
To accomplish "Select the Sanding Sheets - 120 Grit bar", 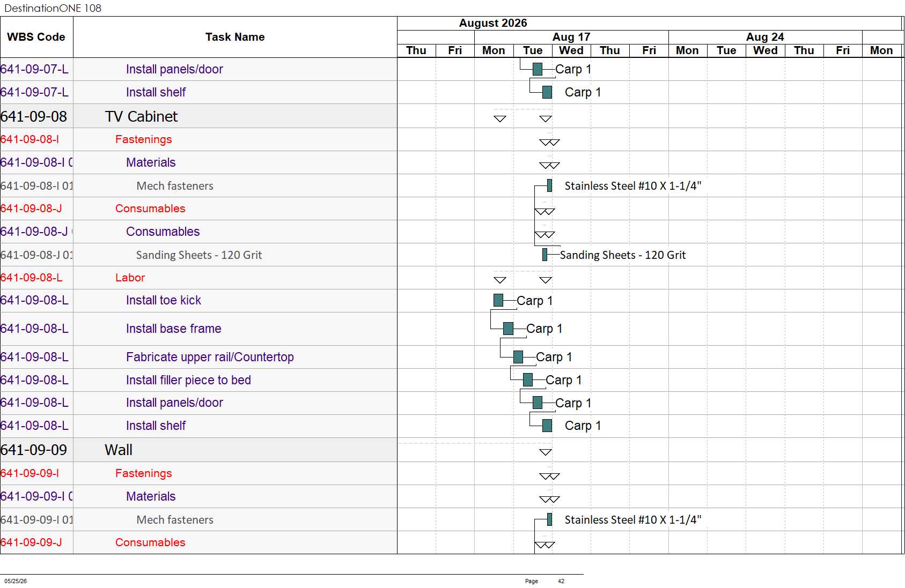I will pyautogui.click(x=545, y=255).
